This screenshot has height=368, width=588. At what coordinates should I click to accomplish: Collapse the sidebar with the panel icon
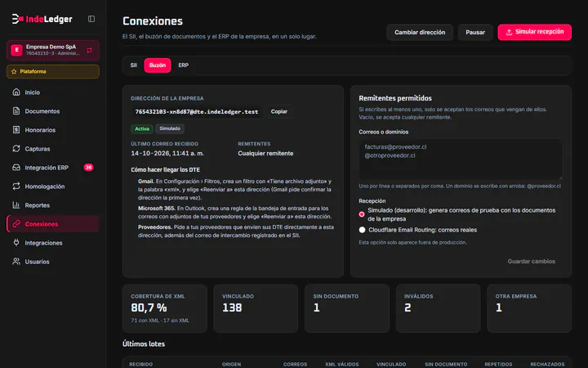tap(91, 19)
